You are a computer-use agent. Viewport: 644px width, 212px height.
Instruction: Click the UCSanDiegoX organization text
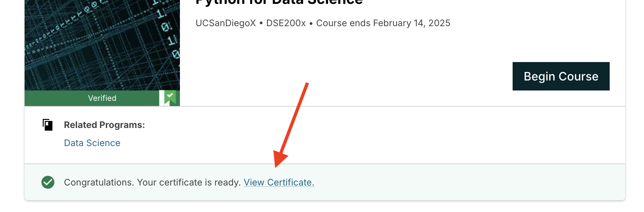point(226,23)
